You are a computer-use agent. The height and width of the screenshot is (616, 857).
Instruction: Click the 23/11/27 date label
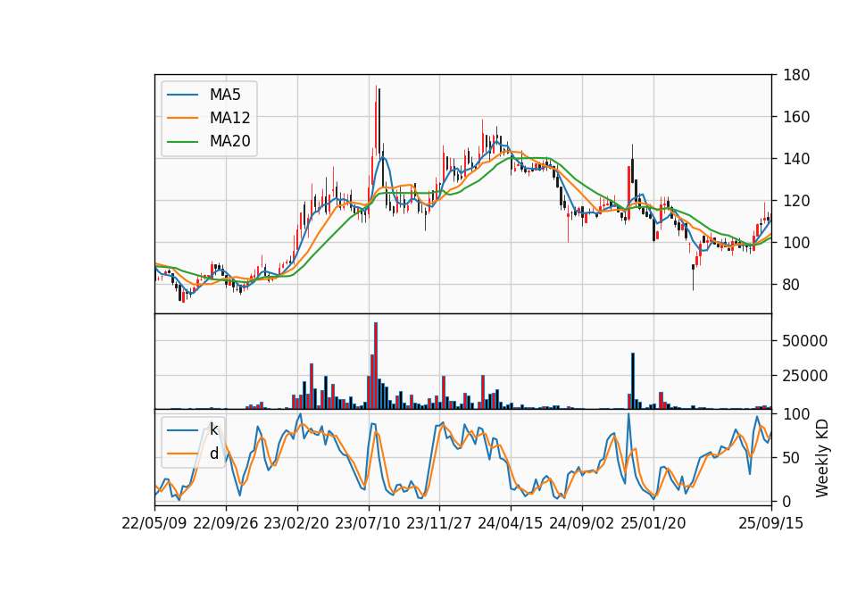439,524
